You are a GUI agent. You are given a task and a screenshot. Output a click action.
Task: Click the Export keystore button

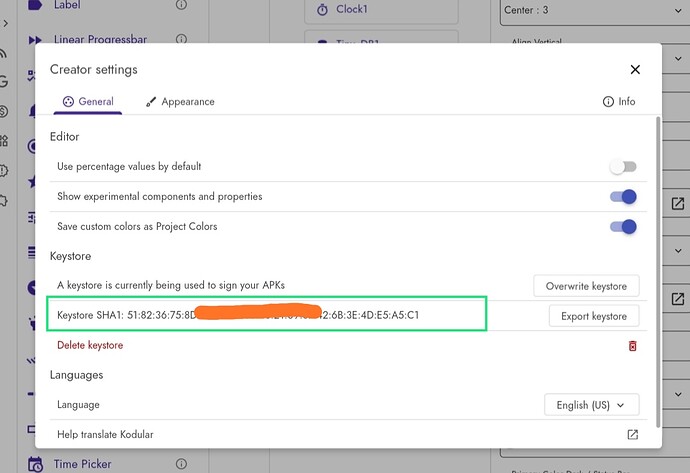point(594,316)
